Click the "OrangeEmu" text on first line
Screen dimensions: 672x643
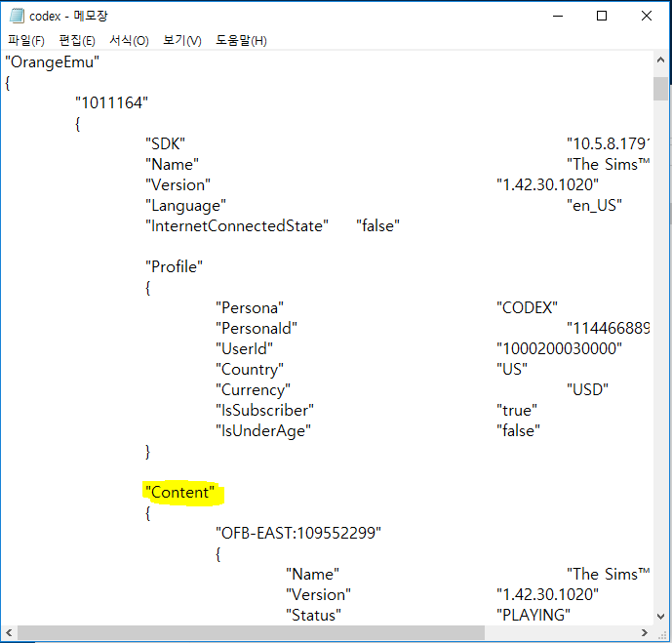point(52,62)
